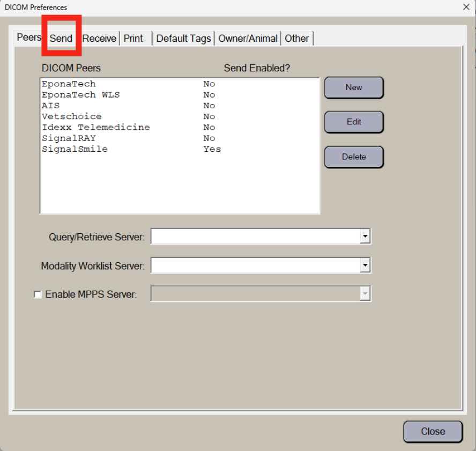Select the Idexx Telemedicine peer row
476x451 pixels.
[x=180, y=127]
